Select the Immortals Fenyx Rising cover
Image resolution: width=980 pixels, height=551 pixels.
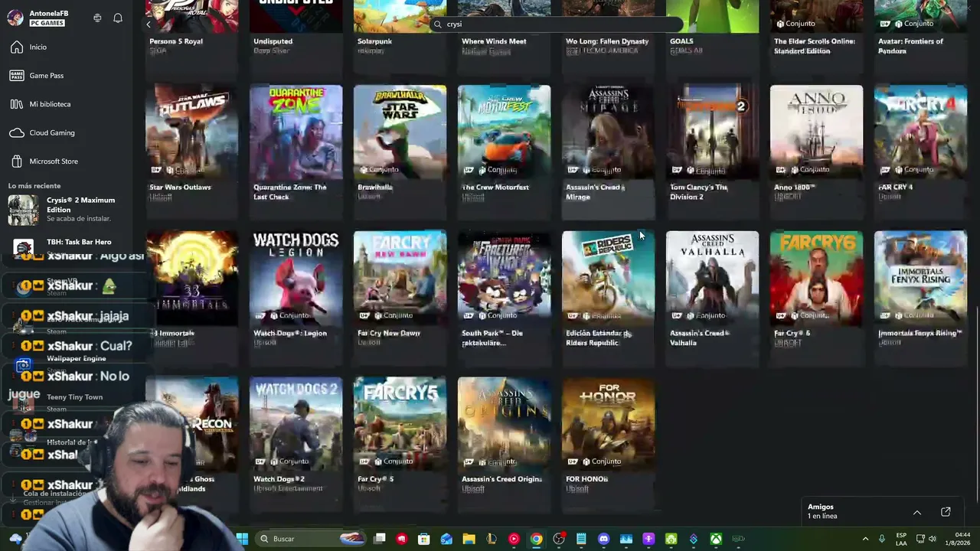[x=920, y=278]
